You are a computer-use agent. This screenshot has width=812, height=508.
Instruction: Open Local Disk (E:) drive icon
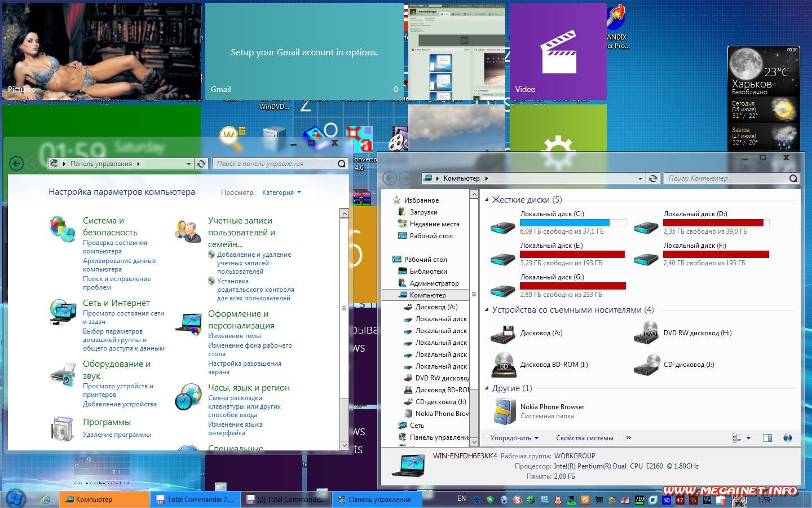coord(503,260)
